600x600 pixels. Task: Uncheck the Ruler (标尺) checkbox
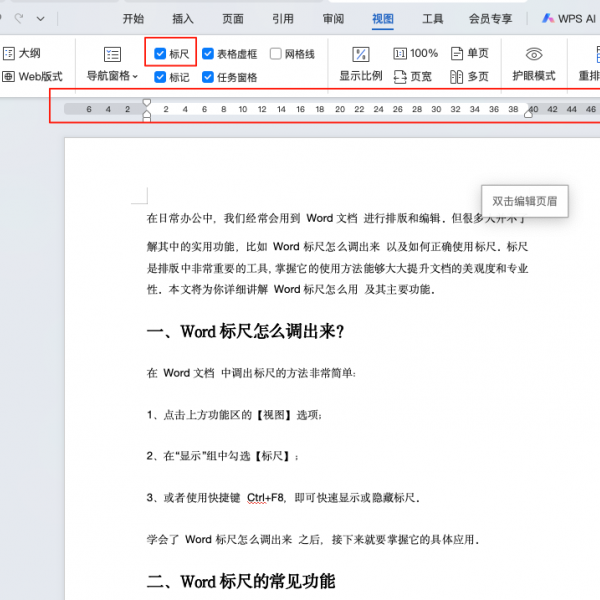point(160,54)
